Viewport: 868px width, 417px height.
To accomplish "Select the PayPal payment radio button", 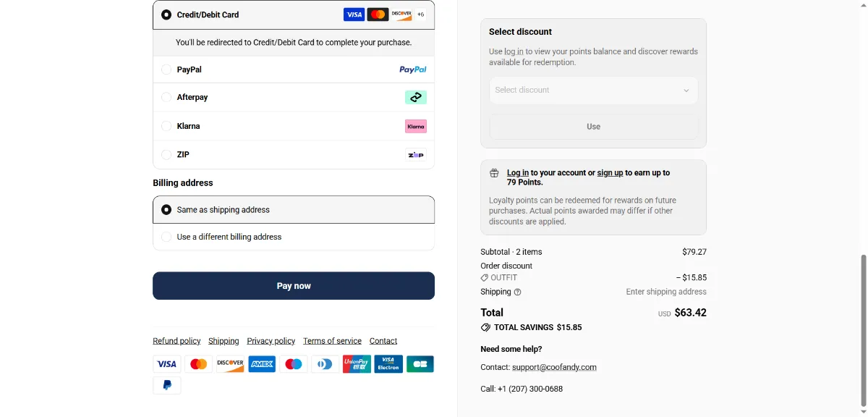I will point(166,69).
